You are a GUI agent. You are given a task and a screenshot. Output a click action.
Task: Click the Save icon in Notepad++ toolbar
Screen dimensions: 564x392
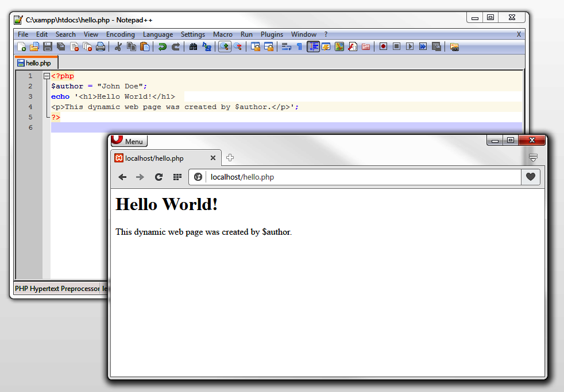[48, 47]
